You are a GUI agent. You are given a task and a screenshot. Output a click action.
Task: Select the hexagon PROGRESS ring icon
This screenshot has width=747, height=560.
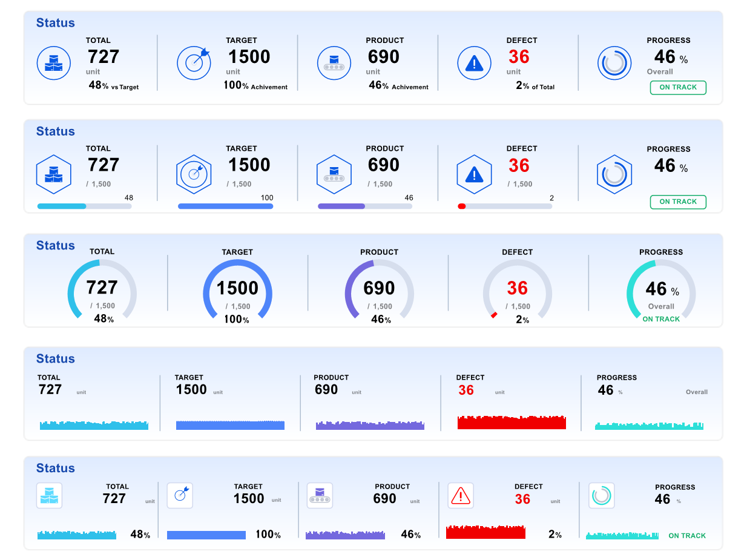[614, 174]
